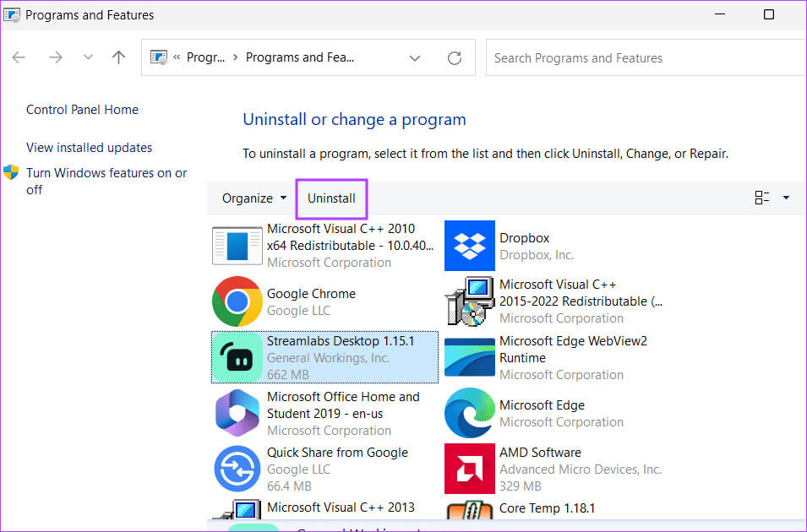Expand the address bar history dropdown
The width and height of the screenshot is (807, 532).
click(x=415, y=58)
